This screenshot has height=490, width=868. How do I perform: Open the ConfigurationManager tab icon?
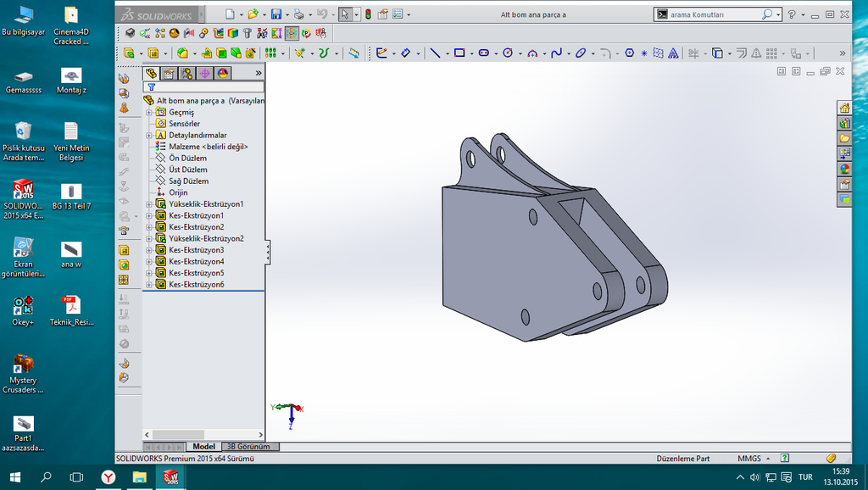(x=187, y=74)
